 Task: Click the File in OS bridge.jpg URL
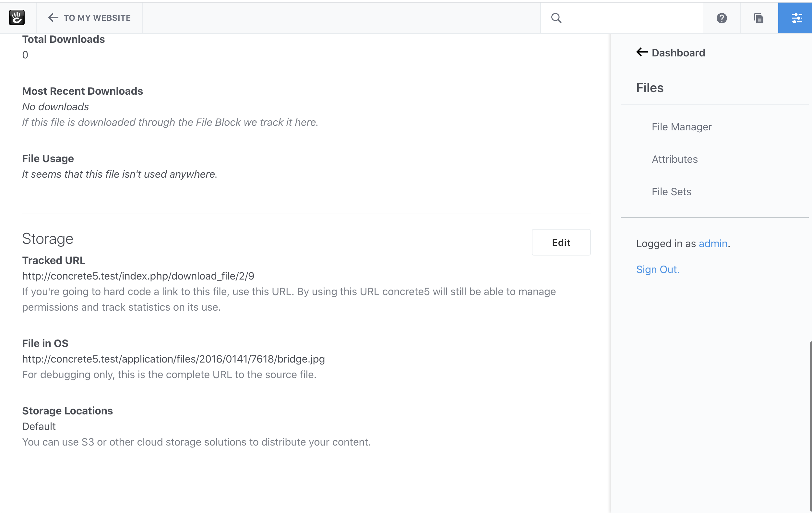[173, 359]
